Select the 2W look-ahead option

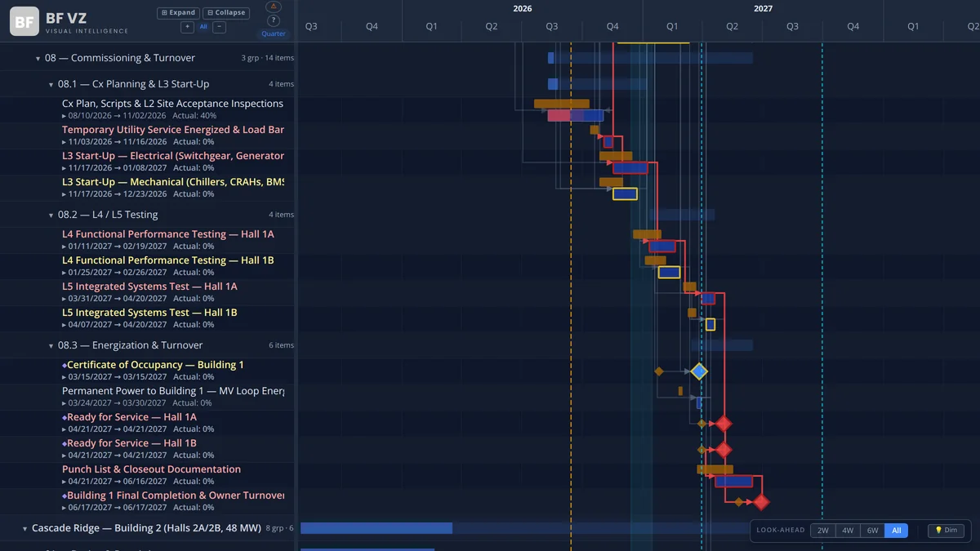(823, 531)
